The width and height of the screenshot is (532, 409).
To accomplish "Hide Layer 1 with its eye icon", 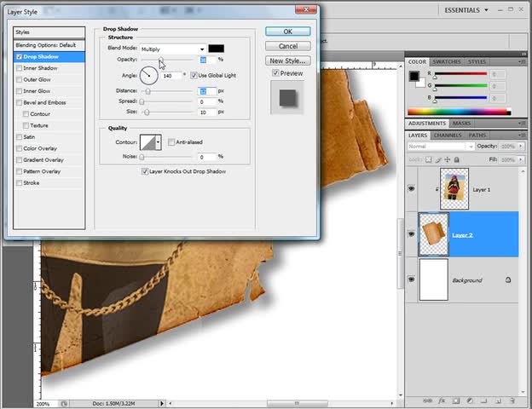I will pyautogui.click(x=411, y=188).
